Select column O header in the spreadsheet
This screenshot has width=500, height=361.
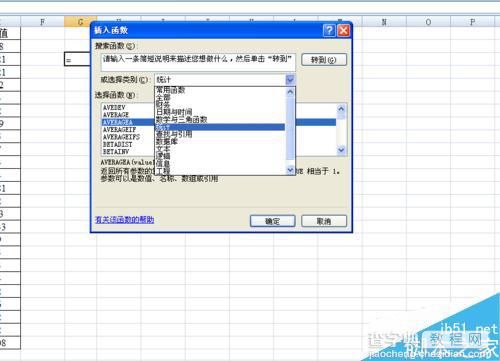tap(428, 22)
